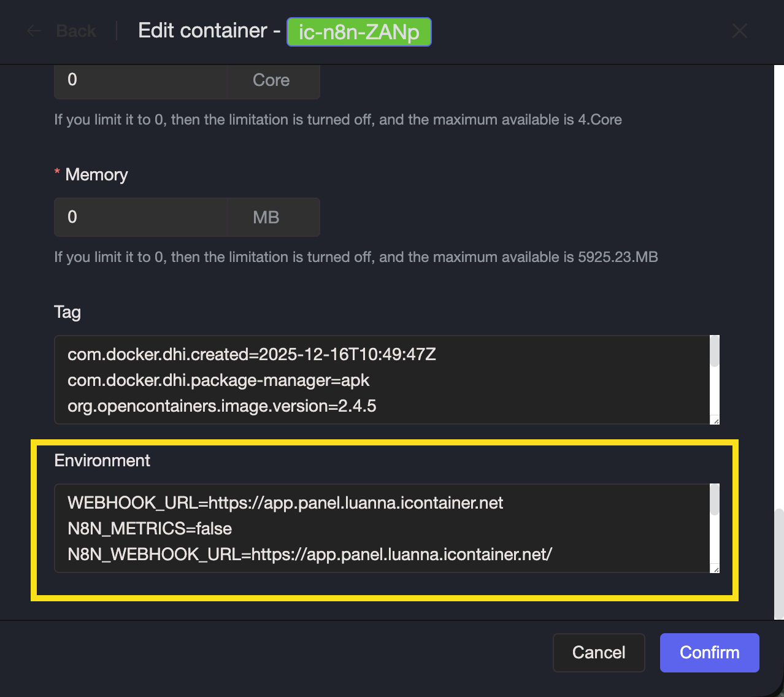Click the Environment section label

tap(102, 461)
